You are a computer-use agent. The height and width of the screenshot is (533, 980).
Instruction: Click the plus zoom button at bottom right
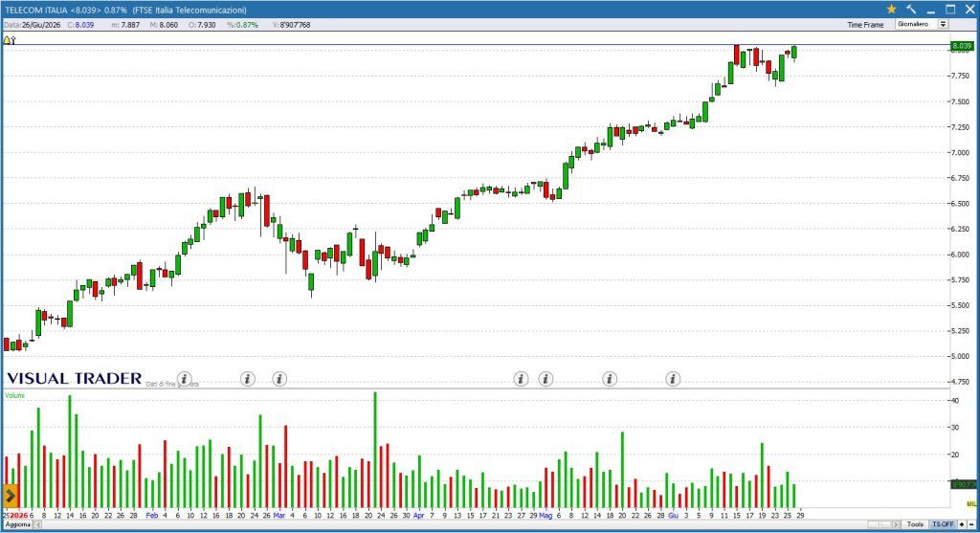(x=963, y=524)
